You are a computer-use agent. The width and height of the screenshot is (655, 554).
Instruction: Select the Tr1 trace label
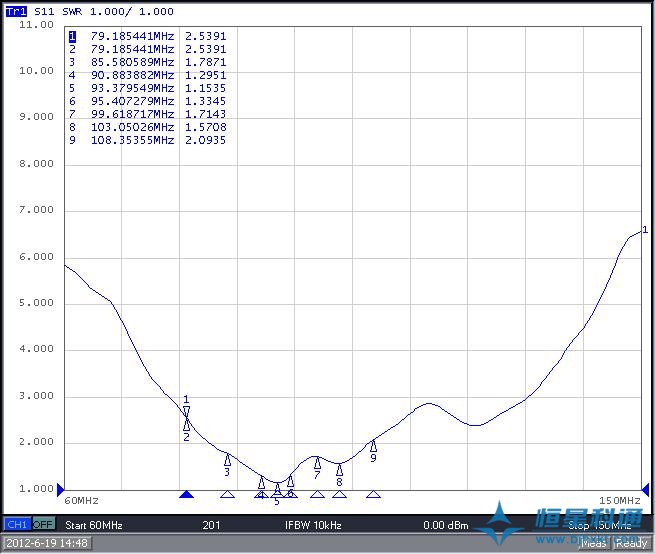coord(16,11)
